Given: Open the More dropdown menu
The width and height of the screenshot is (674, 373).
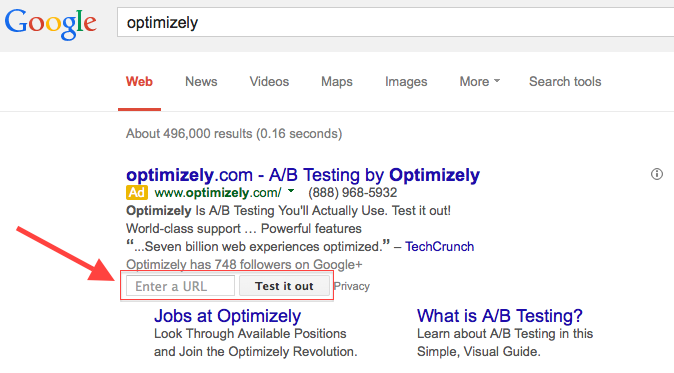Looking at the screenshot, I should [x=480, y=82].
